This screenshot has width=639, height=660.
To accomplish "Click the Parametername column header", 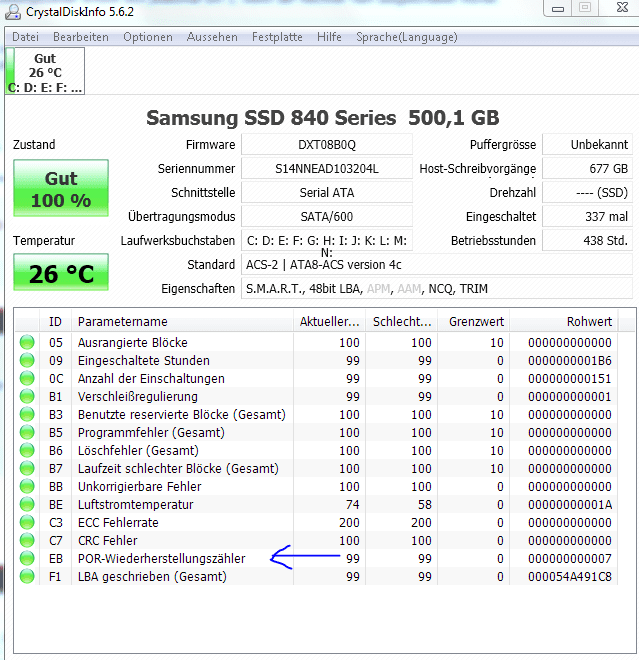I will (x=182, y=322).
